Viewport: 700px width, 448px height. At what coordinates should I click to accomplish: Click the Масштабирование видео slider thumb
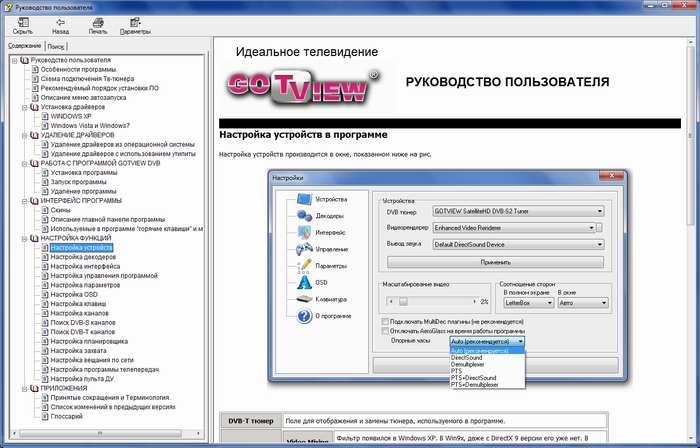(x=403, y=302)
